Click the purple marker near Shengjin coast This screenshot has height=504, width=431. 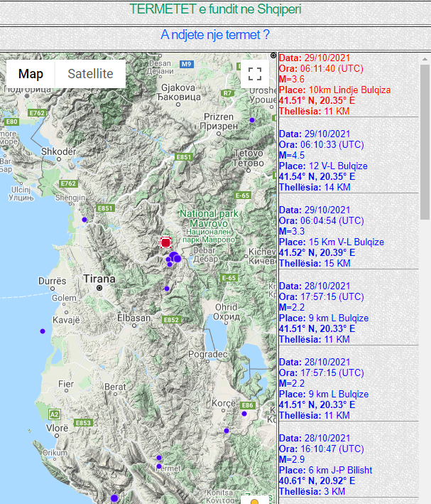(x=84, y=220)
